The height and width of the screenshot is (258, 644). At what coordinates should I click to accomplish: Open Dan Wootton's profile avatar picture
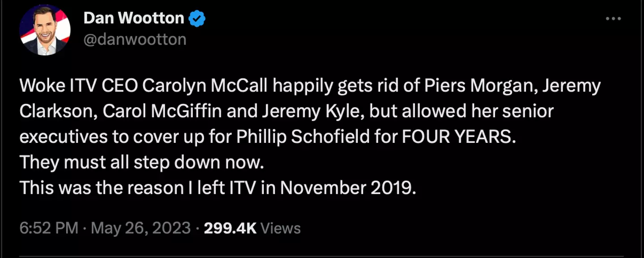click(x=45, y=30)
